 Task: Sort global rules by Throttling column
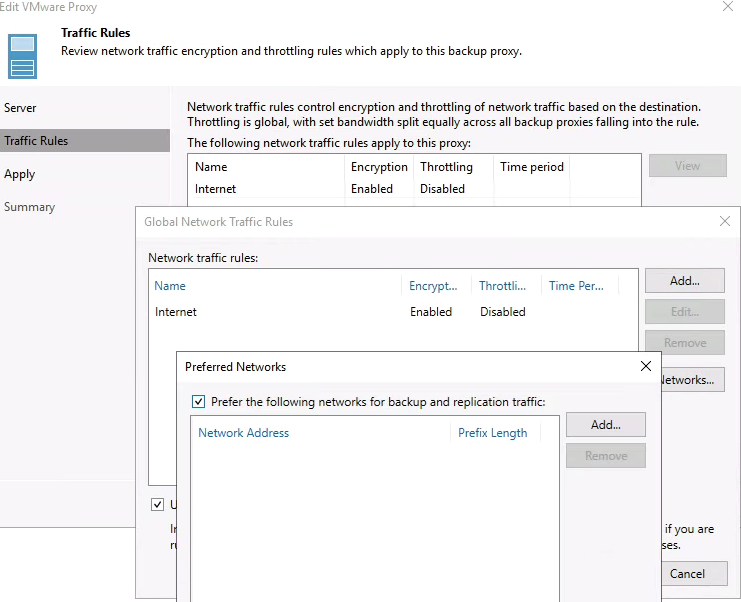point(502,286)
